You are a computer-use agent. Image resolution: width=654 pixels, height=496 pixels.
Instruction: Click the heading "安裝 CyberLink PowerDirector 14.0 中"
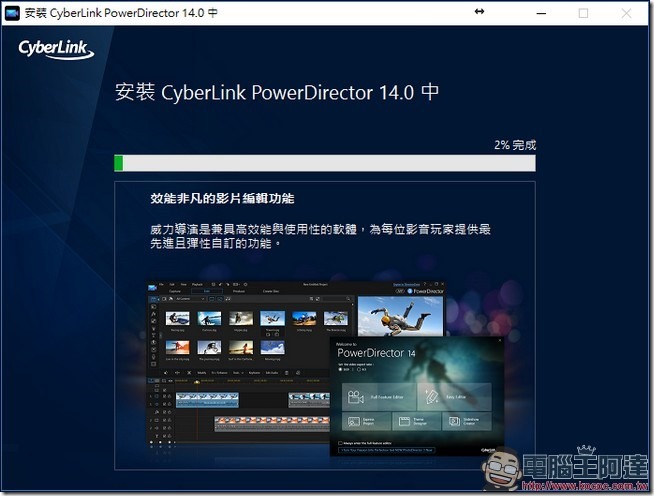(x=277, y=92)
